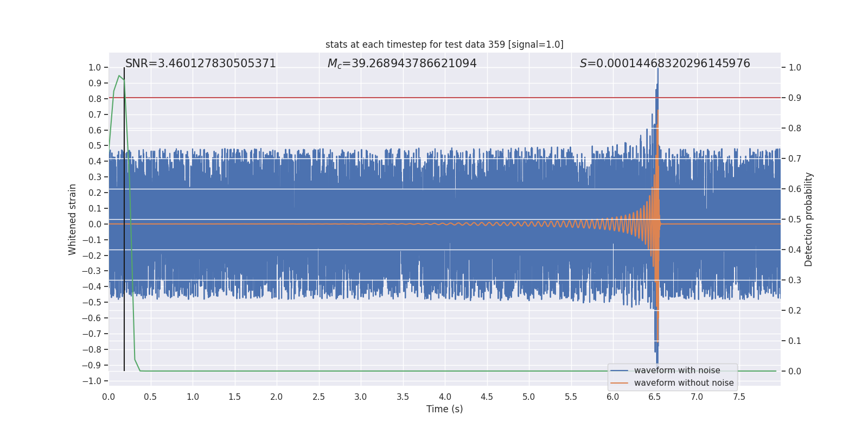Click the S value annotation text
The width and height of the screenshot is (868, 434).
point(665,63)
